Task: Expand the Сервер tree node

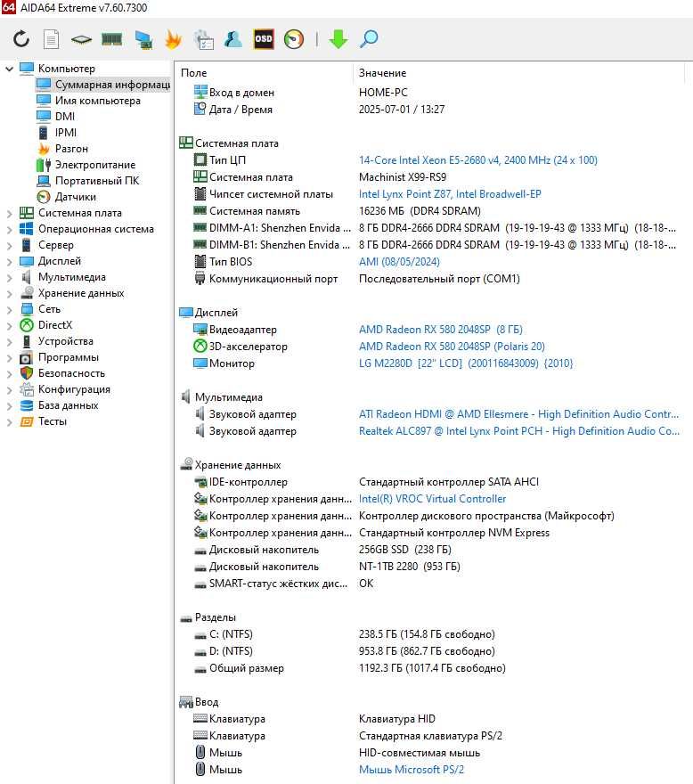Action: pos(9,246)
